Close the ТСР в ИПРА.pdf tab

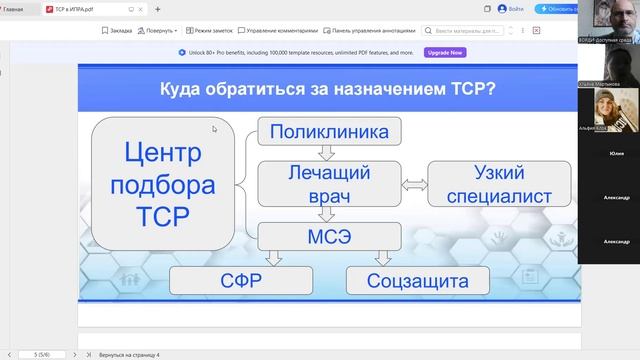140,9
